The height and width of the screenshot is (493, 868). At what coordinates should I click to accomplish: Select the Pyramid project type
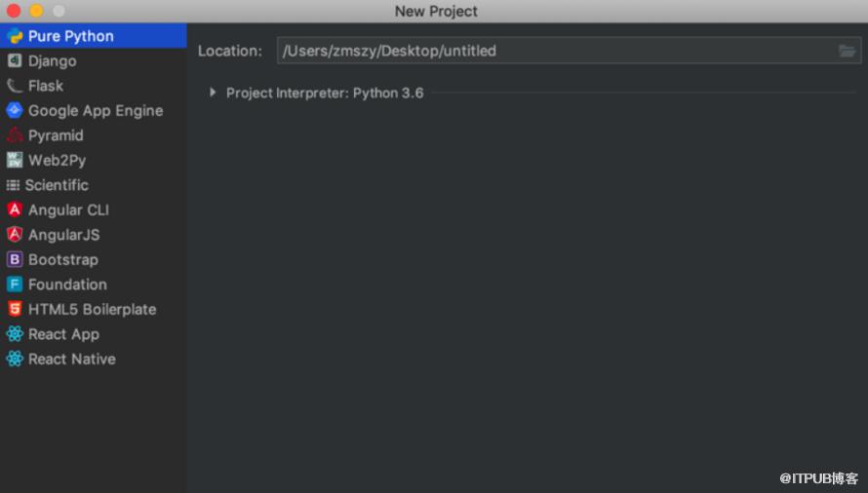[94, 135]
